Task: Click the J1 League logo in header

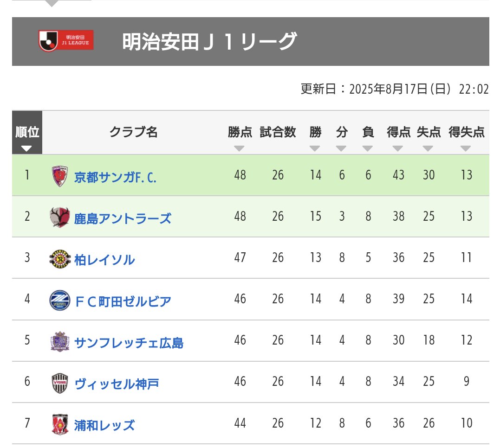Action: 65,41
